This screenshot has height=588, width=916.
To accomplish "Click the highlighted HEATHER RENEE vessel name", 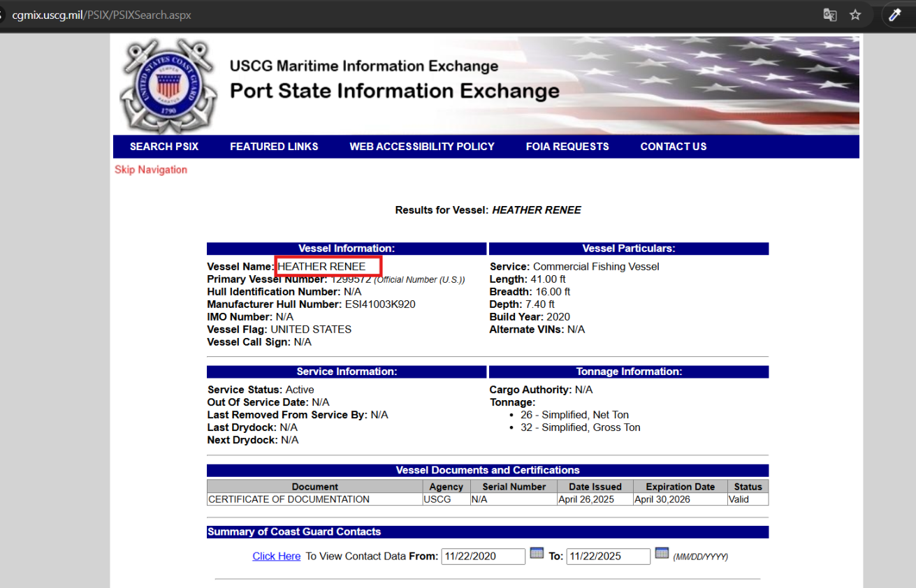I will click(322, 267).
